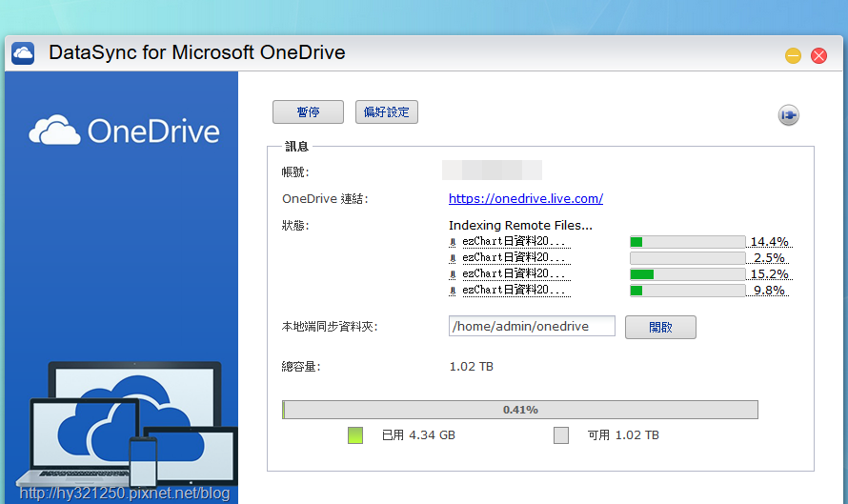This screenshot has height=504, width=848.
Task: Click the blurred account name field
Action: coord(492,170)
